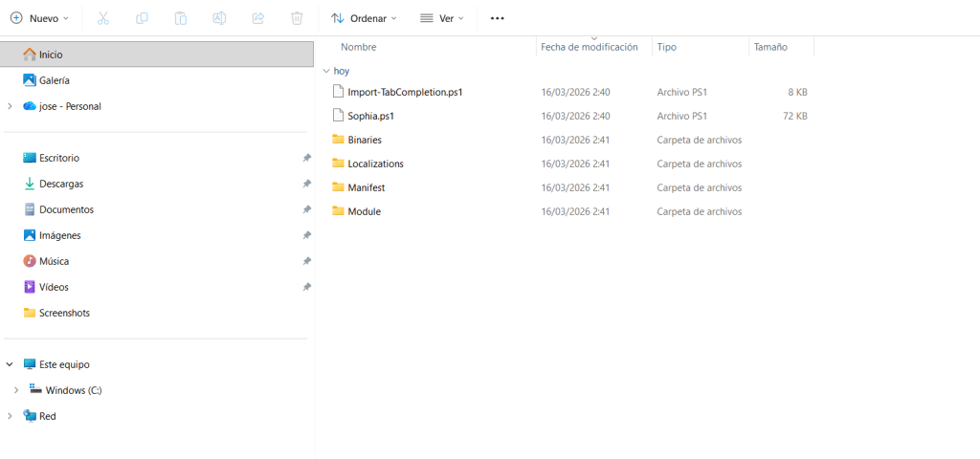Click the 72 KB size of Sophia.ps1
980x459 pixels.
(793, 116)
